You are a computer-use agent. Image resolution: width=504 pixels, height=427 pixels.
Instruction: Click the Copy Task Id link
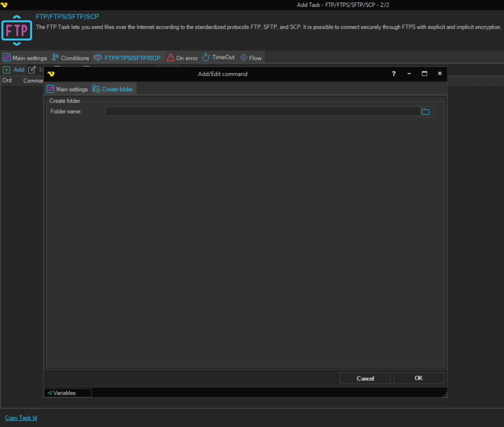(21, 418)
